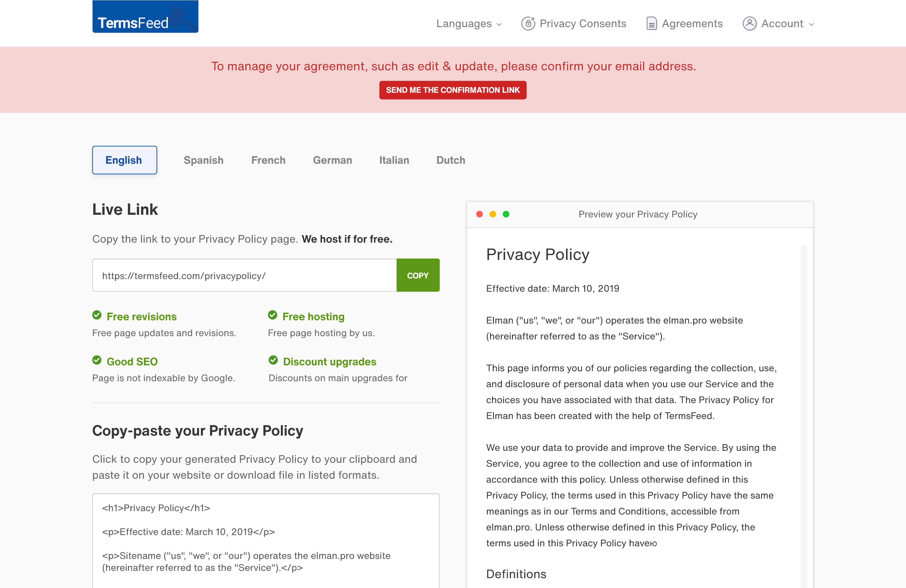The height and width of the screenshot is (588, 906).
Task: Click the Free revisions heading
Action: pyautogui.click(x=142, y=317)
